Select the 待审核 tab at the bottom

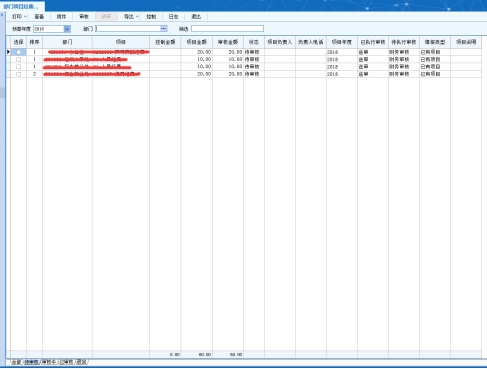pyautogui.click(x=31, y=362)
